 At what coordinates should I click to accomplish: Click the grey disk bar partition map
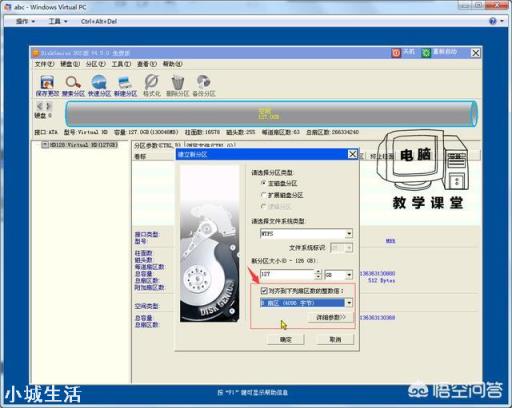(271, 114)
